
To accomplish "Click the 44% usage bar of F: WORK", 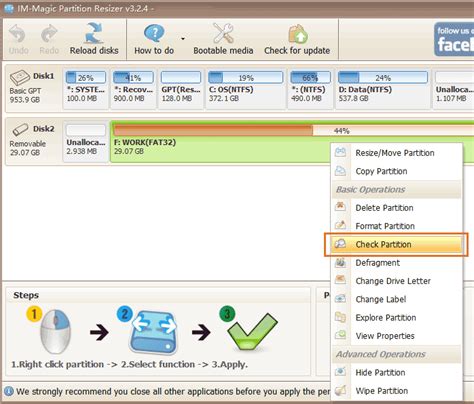I will [293, 130].
